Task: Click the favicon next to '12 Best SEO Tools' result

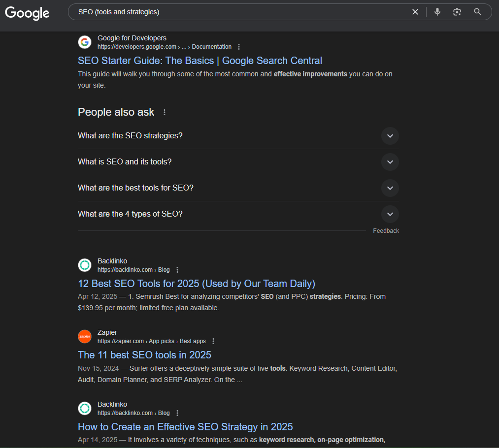Action: pos(85,265)
